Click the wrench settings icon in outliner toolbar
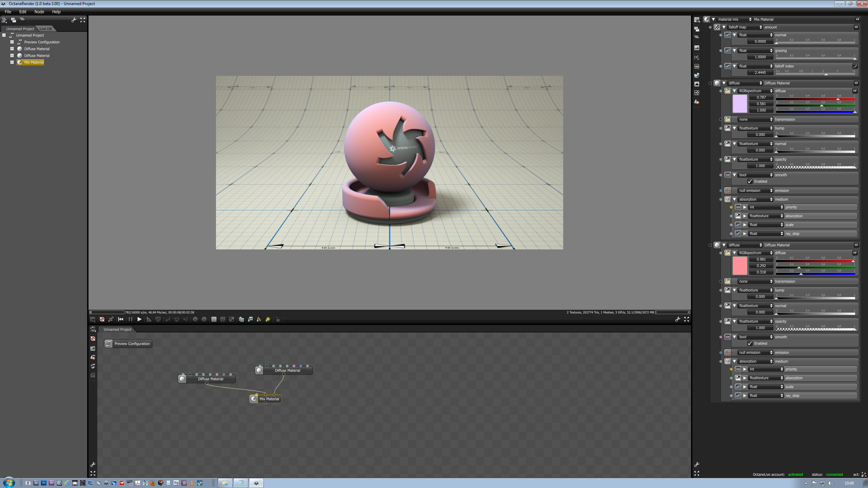Screen dimensions: 868x488 tap(74, 20)
